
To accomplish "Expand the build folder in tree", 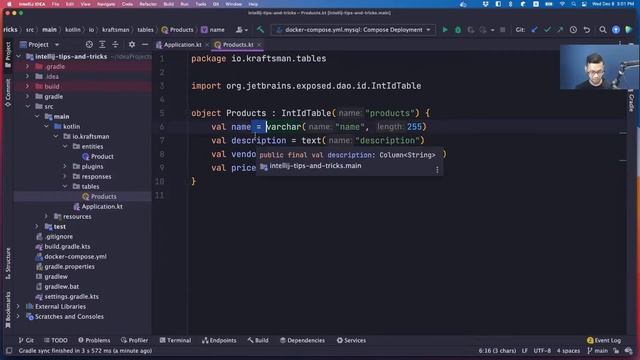I will [x=27, y=86].
